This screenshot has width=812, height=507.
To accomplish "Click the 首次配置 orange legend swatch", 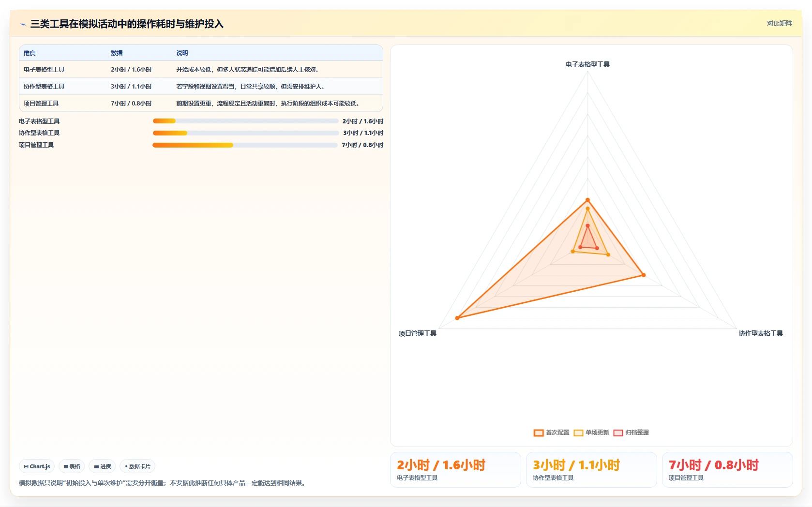I will point(539,432).
